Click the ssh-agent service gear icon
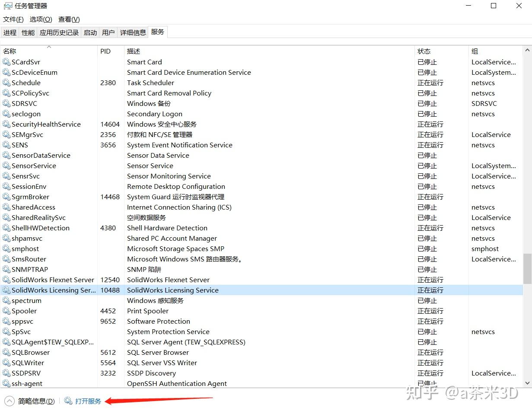Viewport: 532px width, 414px height. pos(6,383)
